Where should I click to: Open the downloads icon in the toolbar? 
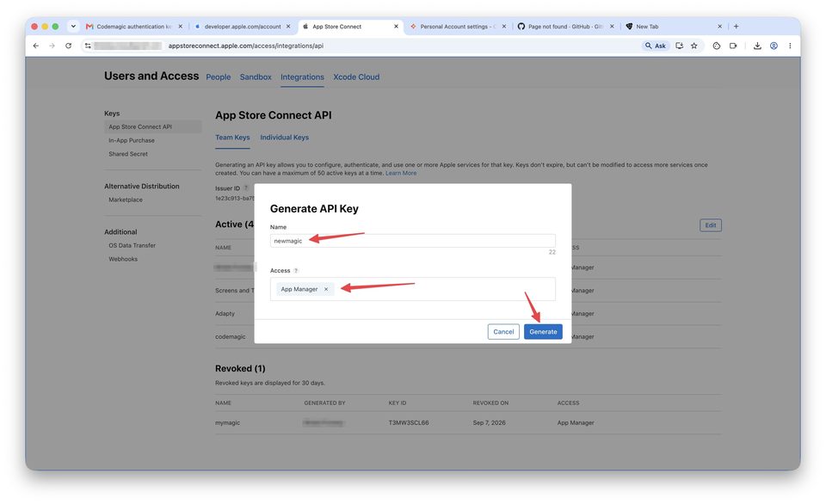pyautogui.click(x=757, y=46)
